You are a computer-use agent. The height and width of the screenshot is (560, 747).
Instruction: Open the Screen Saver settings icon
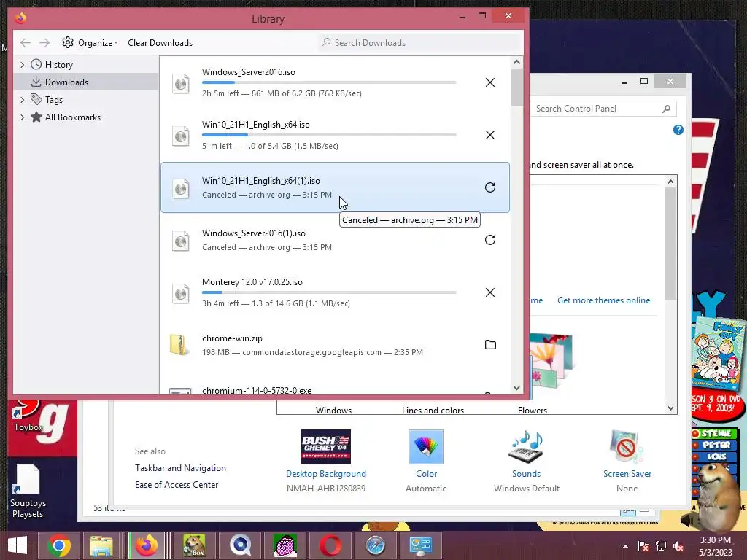coord(627,447)
